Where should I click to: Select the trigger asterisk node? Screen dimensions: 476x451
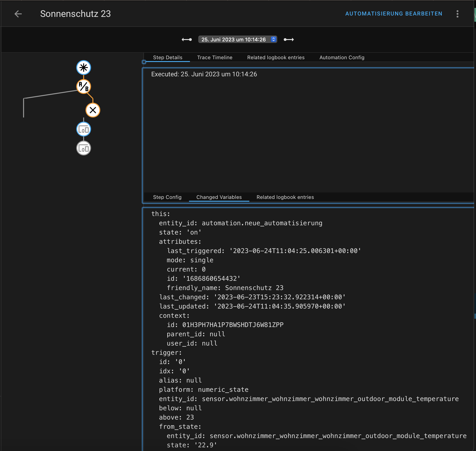click(84, 68)
